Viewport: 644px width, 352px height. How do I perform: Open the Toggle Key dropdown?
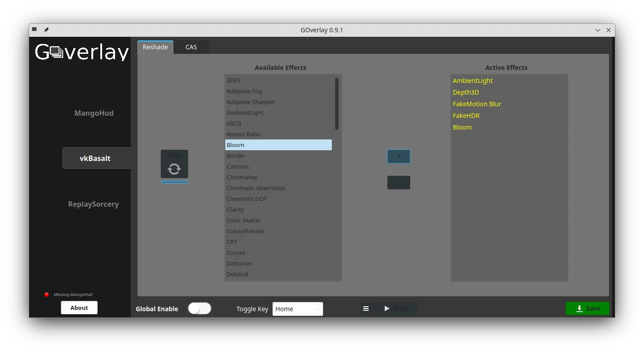[297, 309]
